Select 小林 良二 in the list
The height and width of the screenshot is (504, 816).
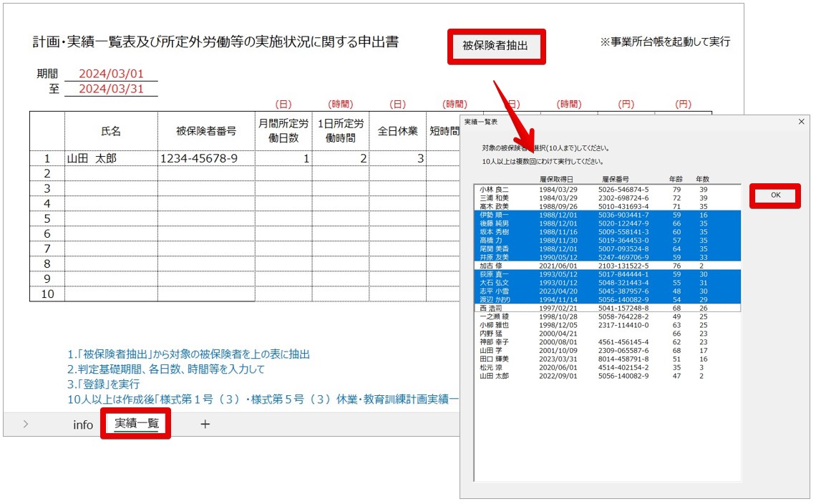point(607,190)
